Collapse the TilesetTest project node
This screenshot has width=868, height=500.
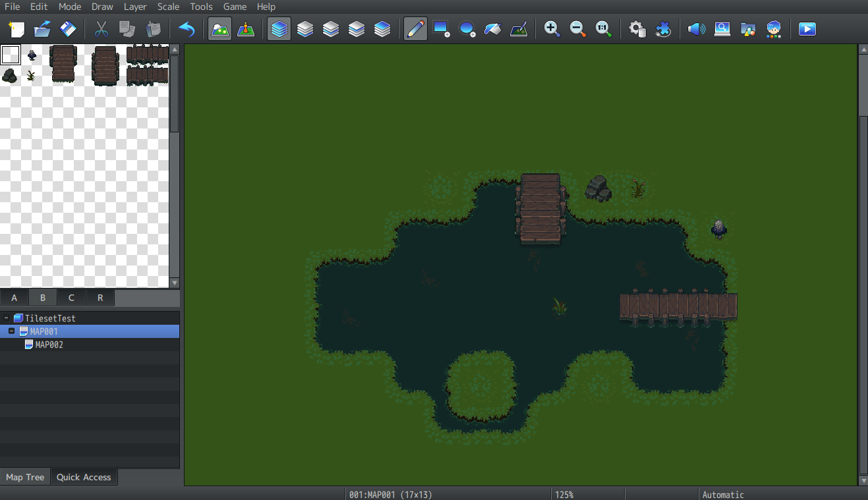pyautogui.click(x=6, y=318)
